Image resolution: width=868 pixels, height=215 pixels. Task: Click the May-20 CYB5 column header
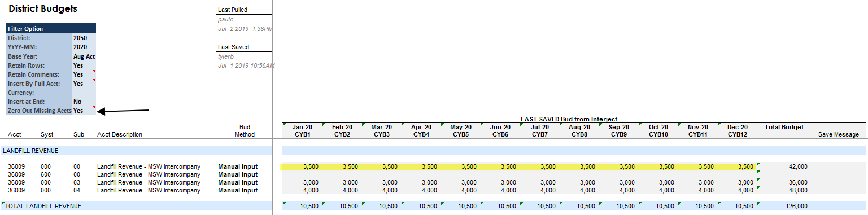461,131
